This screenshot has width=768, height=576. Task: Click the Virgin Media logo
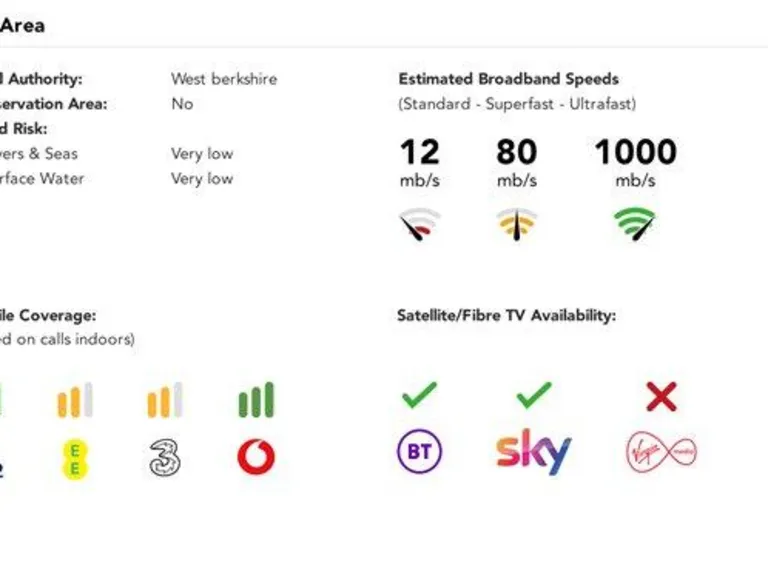coord(661,453)
